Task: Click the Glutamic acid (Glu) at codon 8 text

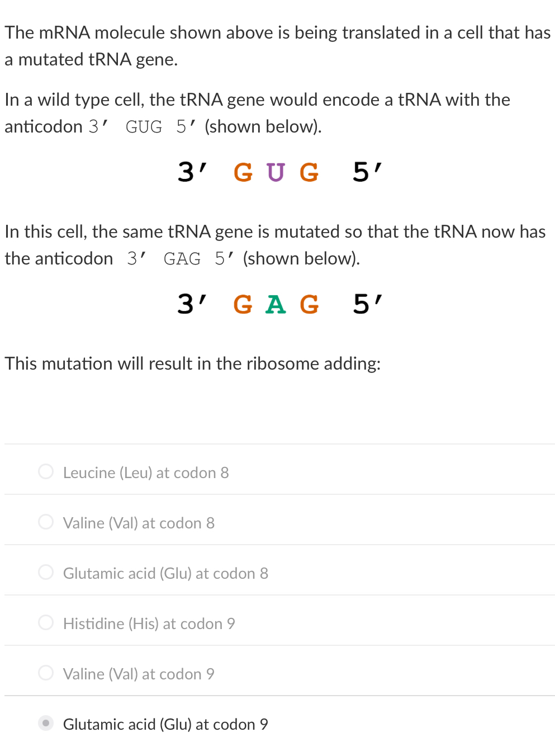Action: point(165,573)
